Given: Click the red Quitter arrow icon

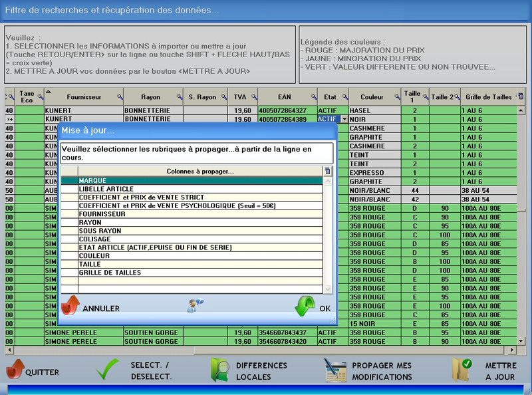Looking at the screenshot, I should click(x=15, y=369).
